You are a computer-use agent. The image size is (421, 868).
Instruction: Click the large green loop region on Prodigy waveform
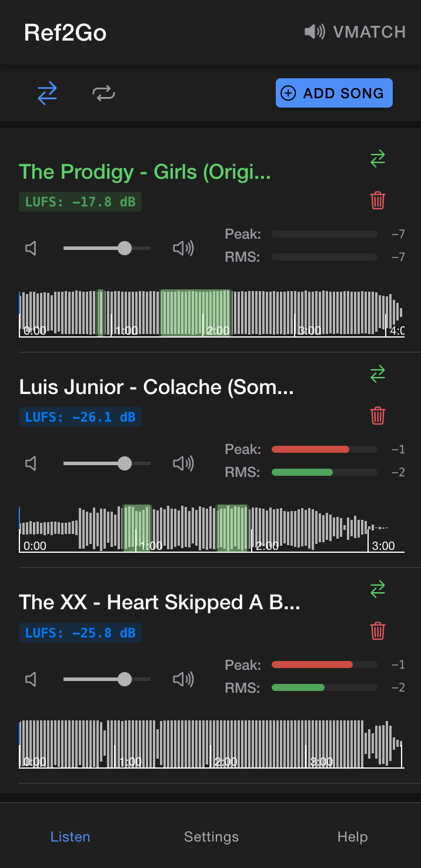coord(195,312)
